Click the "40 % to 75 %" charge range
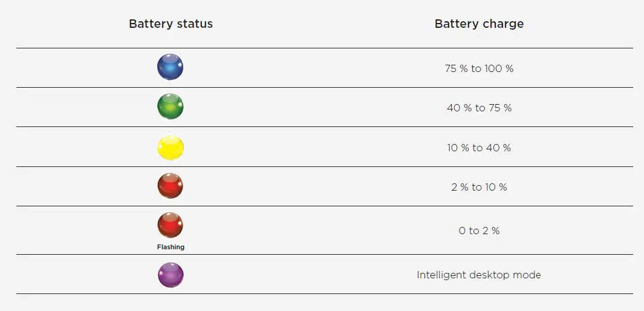The image size is (644, 311). pos(479,108)
